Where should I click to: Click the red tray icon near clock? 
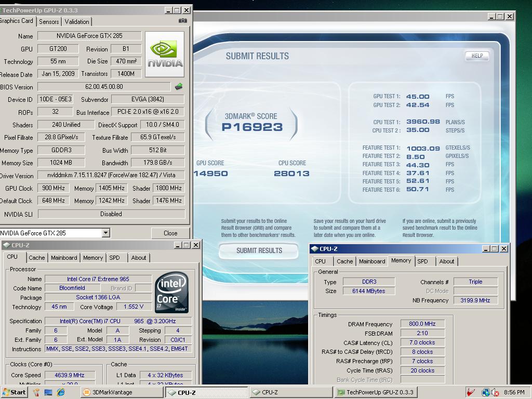[x=471, y=393]
